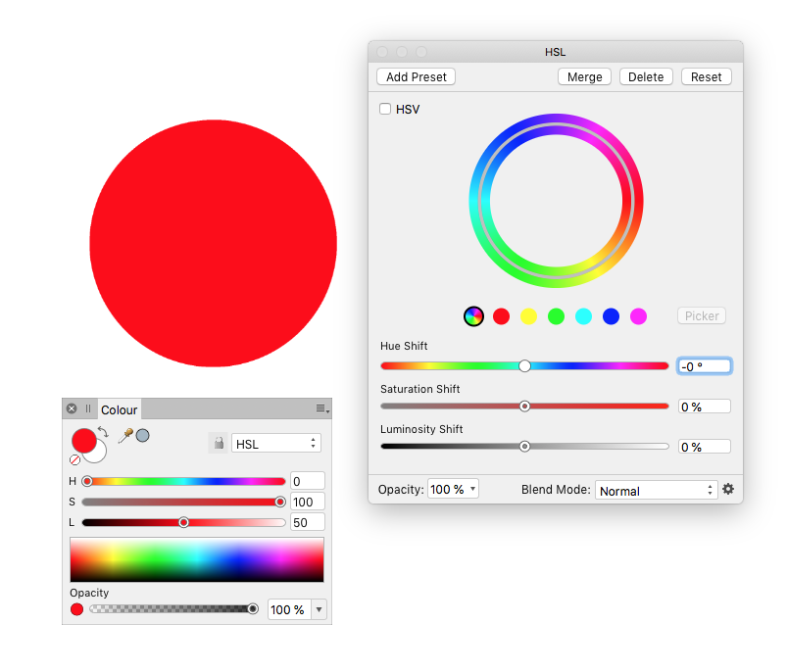The height and width of the screenshot is (672, 787).
Task: Click the S slider handle in Colour panel
Action: [x=280, y=502]
